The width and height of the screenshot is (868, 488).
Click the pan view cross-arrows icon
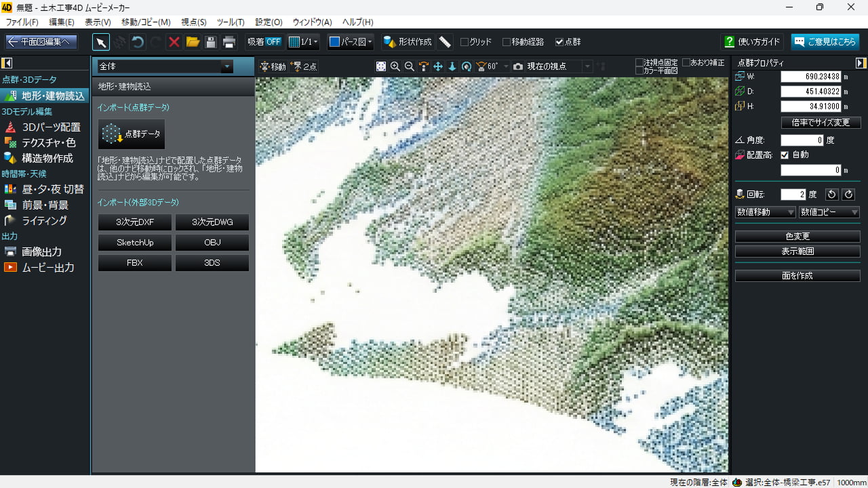click(x=438, y=66)
